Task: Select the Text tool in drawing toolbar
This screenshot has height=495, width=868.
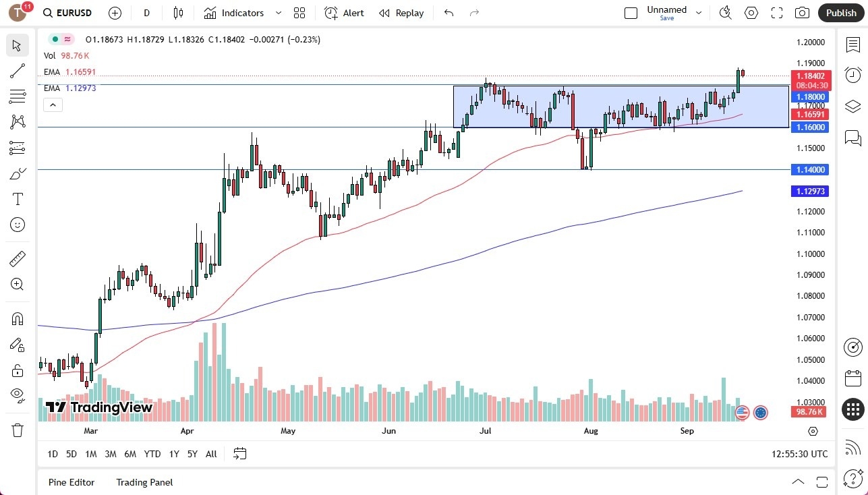Action: click(18, 198)
